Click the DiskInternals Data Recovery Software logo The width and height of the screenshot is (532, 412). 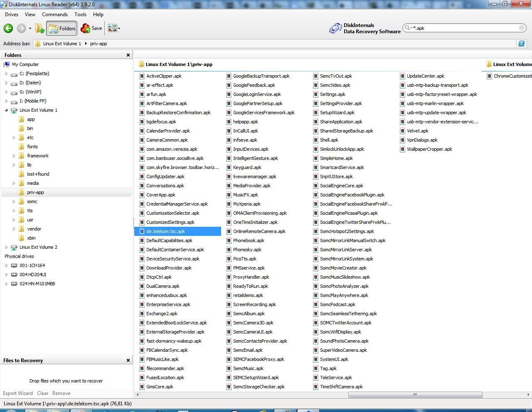pos(365,28)
